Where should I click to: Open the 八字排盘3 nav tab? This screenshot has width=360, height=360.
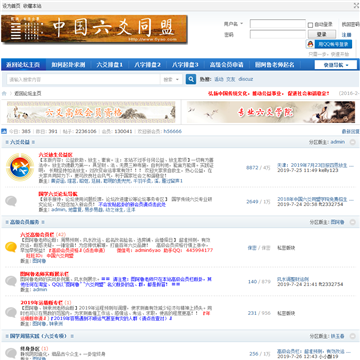pyautogui.click(x=185, y=65)
